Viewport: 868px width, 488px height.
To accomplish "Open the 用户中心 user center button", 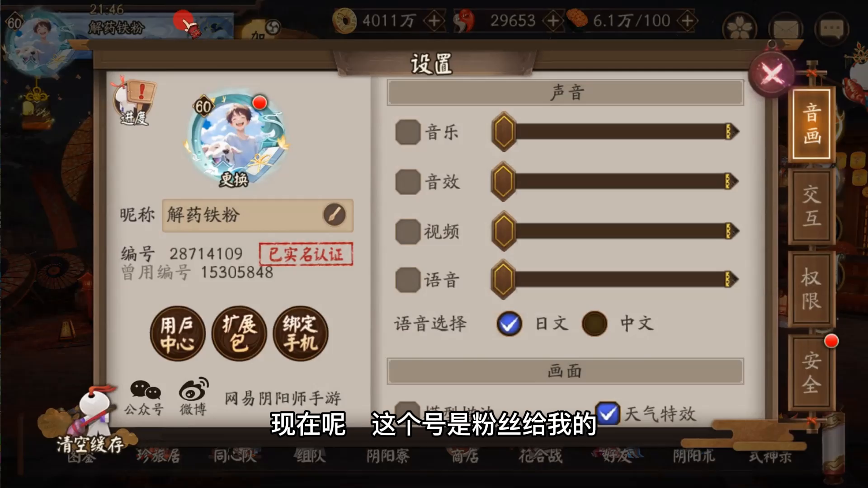I will (178, 333).
